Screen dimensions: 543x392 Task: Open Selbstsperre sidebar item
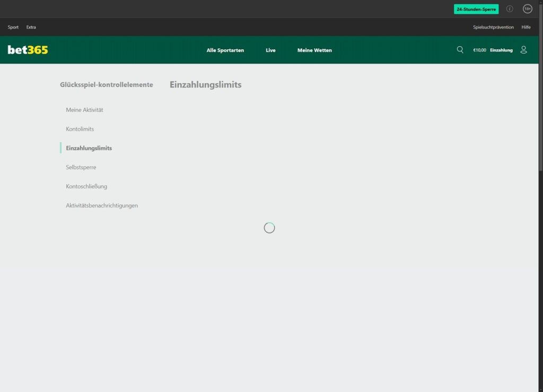pos(81,167)
